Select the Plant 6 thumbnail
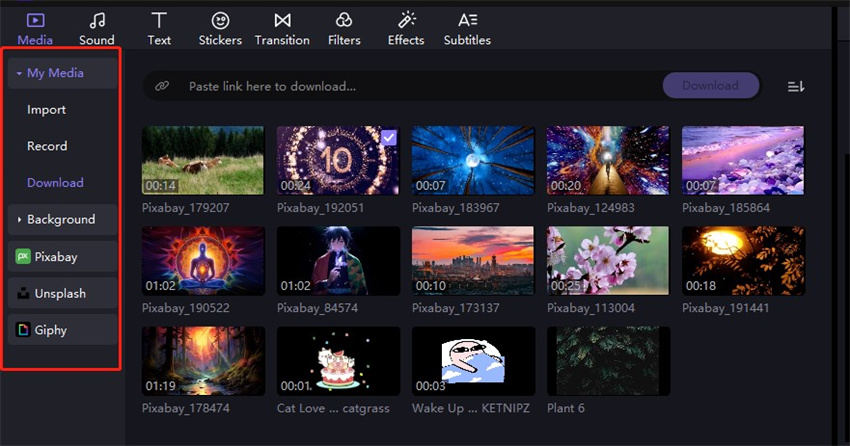Screen dimensions: 850x446 pyautogui.click(x=608, y=361)
